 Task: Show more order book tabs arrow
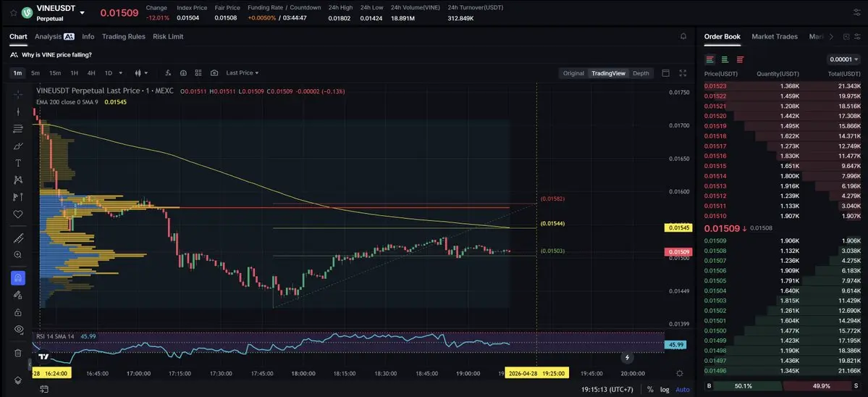[832, 36]
